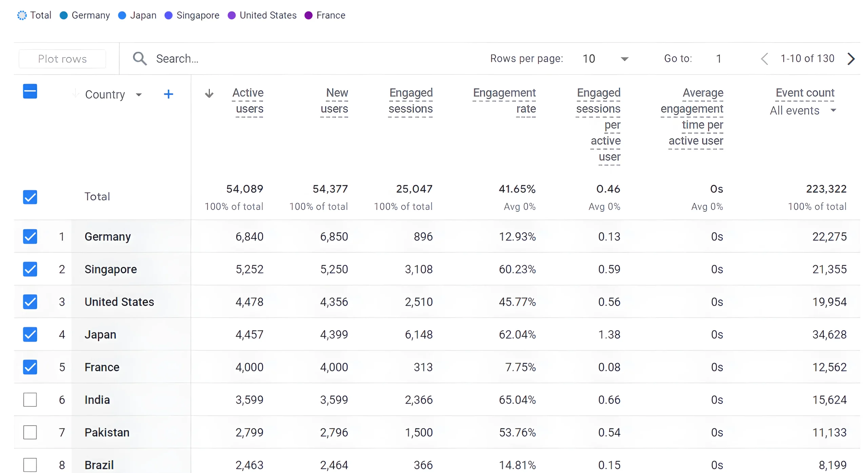Sort by Engaged sessions column header
The image size is (868, 473).
coord(410,101)
